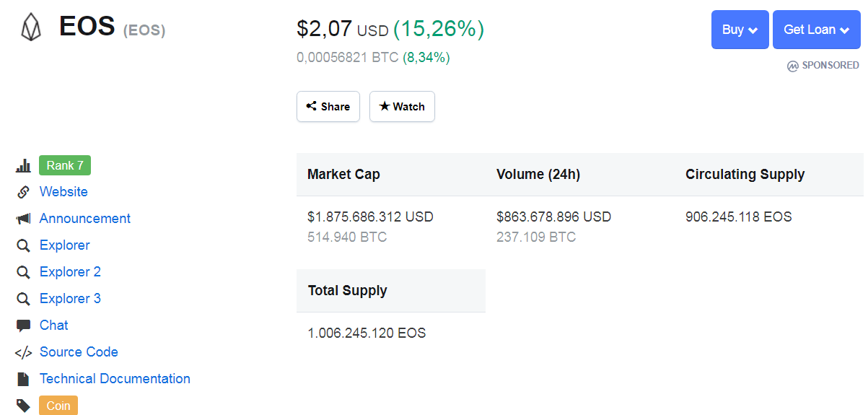Toggle Watch star for EOS
This screenshot has height=415, width=868.
coord(402,107)
